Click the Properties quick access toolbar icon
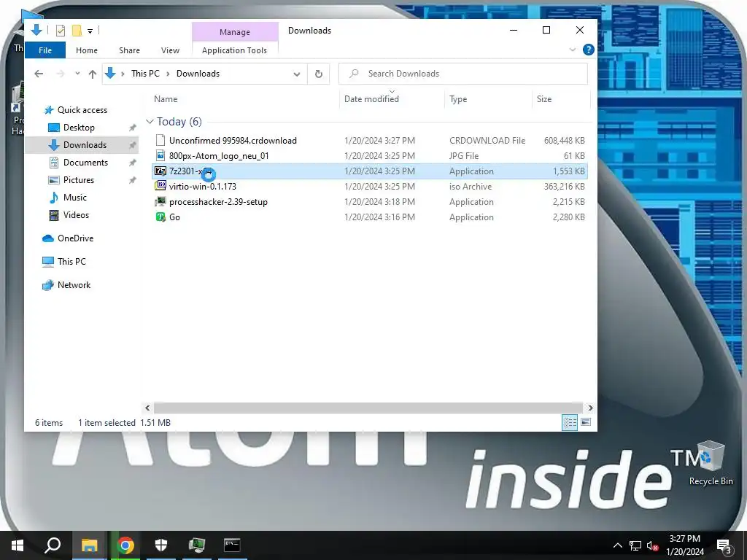The width and height of the screenshot is (747, 560). [61, 31]
